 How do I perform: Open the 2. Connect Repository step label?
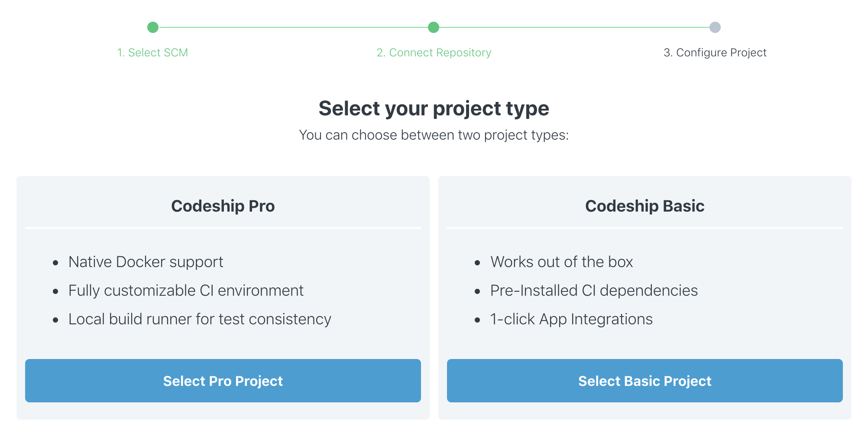coord(434,52)
